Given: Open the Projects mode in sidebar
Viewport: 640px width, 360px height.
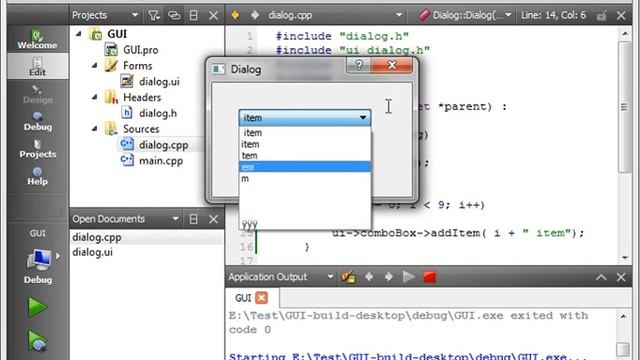Looking at the screenshot, I should [37, 149].
